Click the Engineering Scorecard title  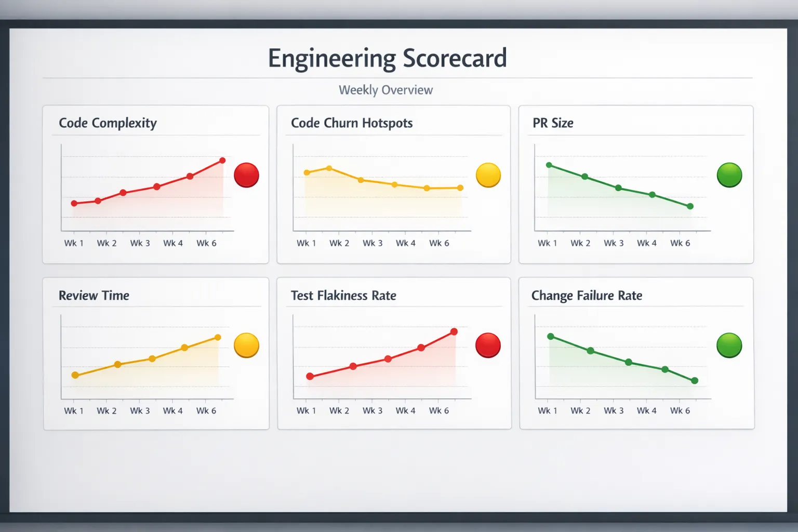pyautogui.click(x=387, y=58)
